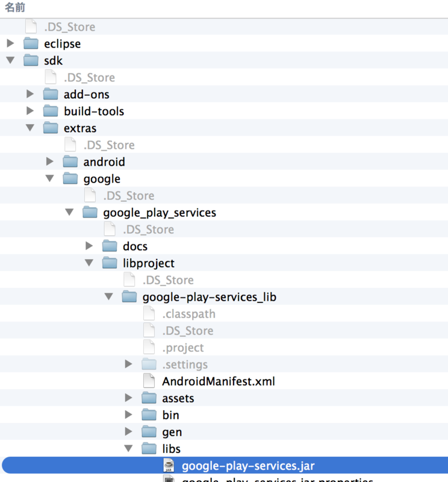Select the AndroidManifest.xml file name
Image resolution: width=448 pixels, height=482 pixels.
pyautogui.click(x=219, y=381)
